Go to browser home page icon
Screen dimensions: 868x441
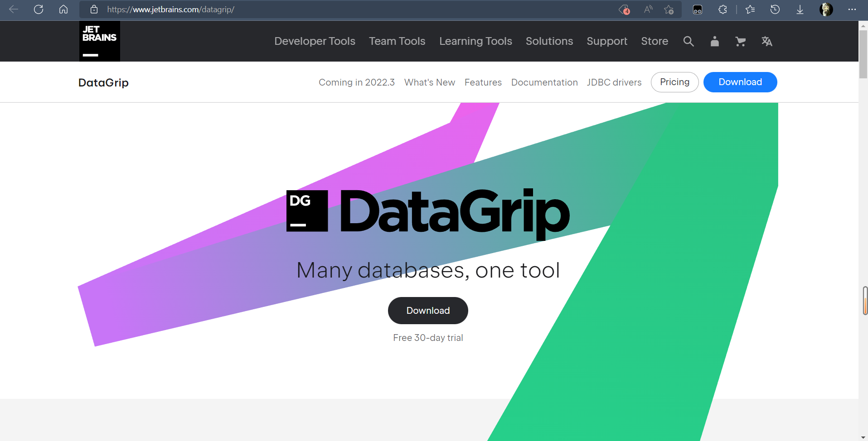(x=63, y=10)
